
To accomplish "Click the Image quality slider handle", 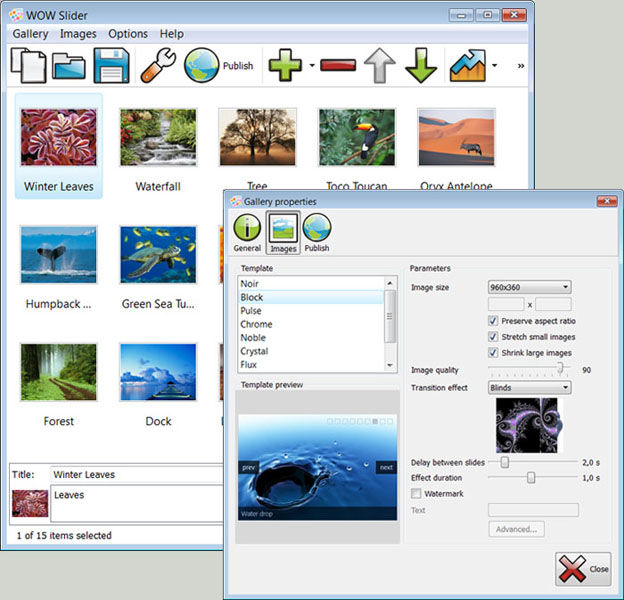I will tap(560, 368).
